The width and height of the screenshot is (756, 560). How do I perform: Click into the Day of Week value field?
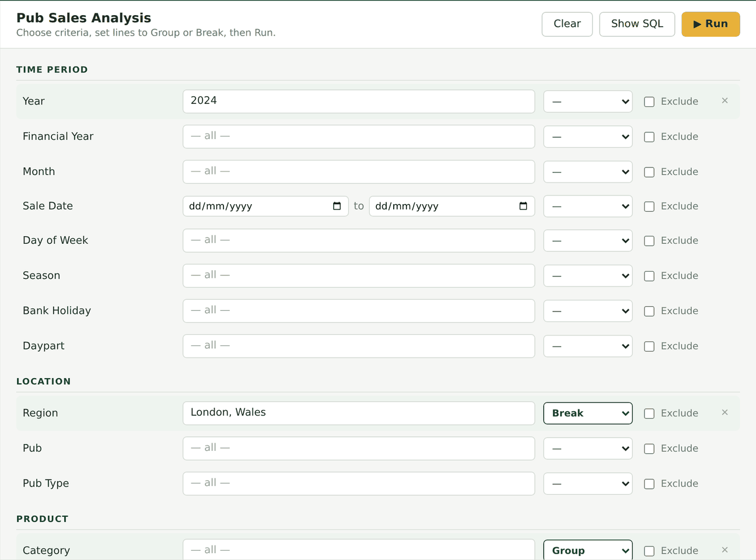pos(359,240)
